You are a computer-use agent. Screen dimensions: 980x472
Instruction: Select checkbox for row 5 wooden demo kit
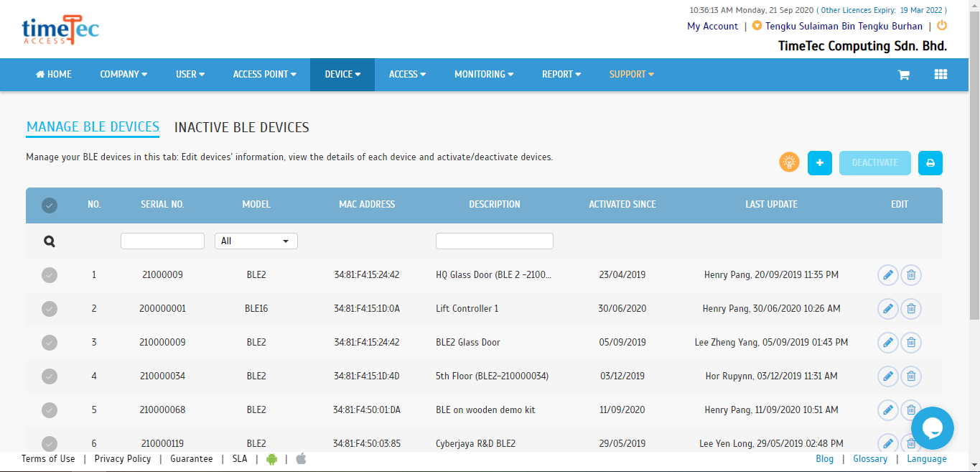click(49, 409)
